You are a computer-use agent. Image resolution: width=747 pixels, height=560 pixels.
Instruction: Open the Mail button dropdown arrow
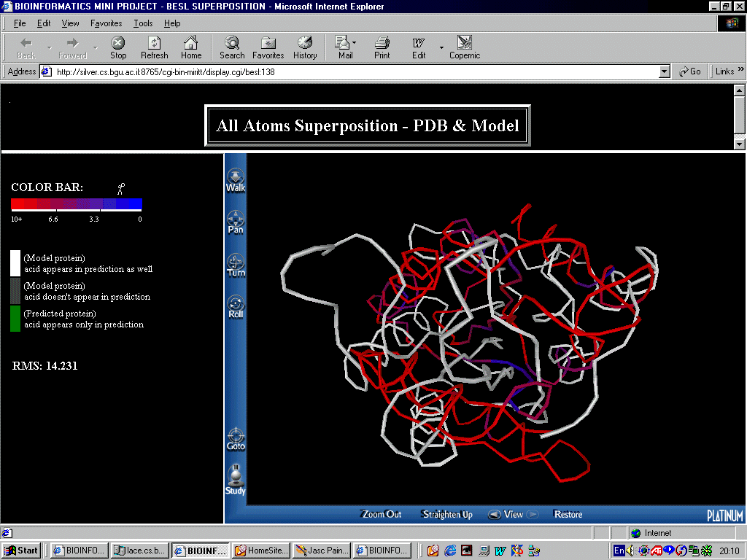click(x=355, y=44)
